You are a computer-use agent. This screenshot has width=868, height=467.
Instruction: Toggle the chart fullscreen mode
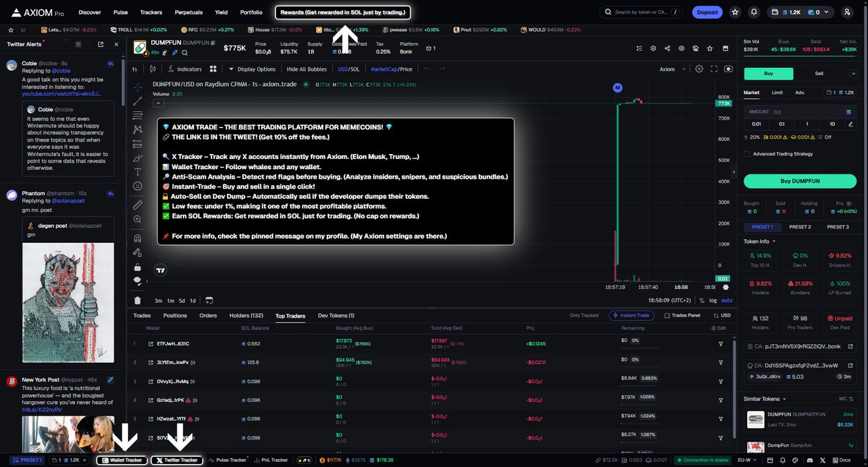pyautogui.click(x=714, y=69)
